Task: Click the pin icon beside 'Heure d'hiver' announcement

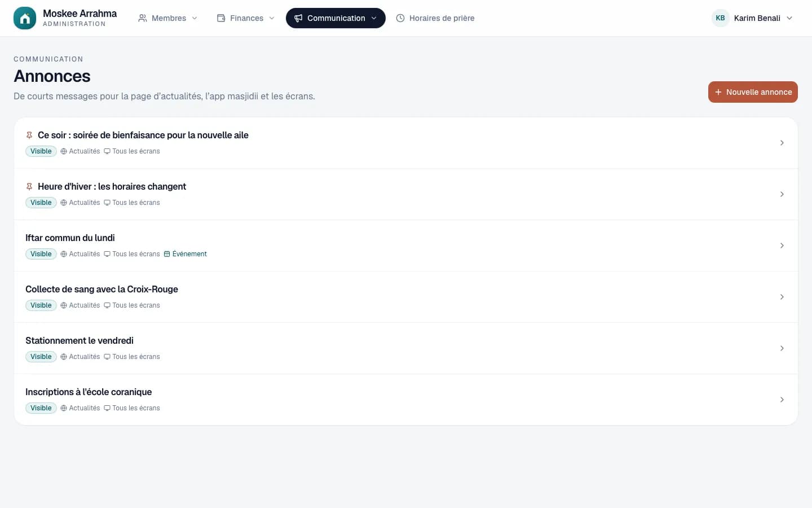Action: pyautogui.click(x=29, y=187)
